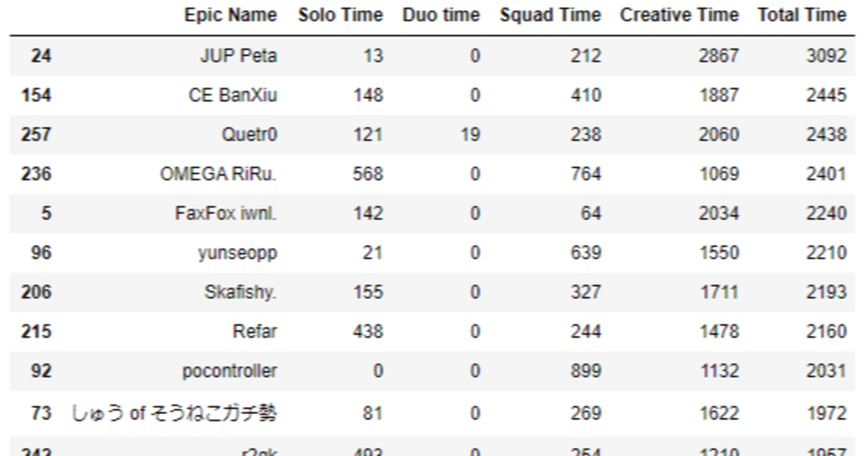
Task: Click Total Time value 3092
Action: coord(826,55)
